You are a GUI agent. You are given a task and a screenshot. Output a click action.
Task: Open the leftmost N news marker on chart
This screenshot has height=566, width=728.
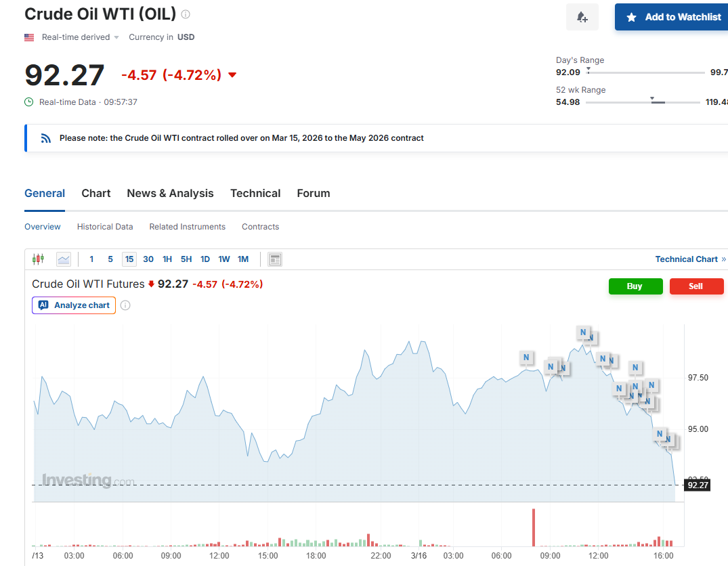click(x=526, y=357)
